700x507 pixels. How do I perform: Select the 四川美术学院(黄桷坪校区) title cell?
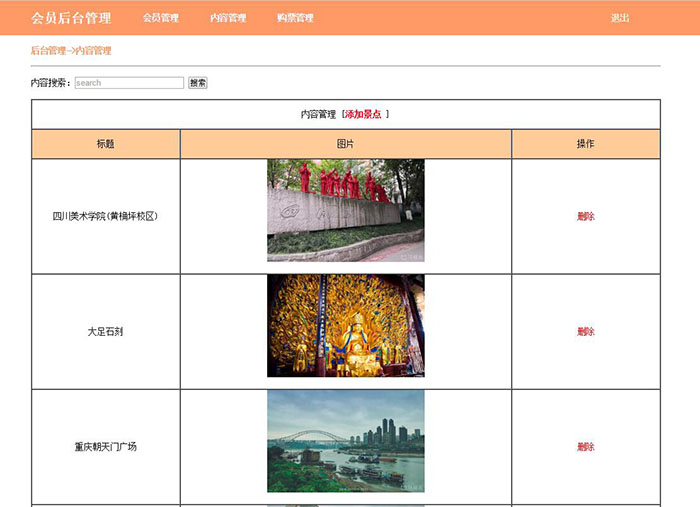point(106,216)
